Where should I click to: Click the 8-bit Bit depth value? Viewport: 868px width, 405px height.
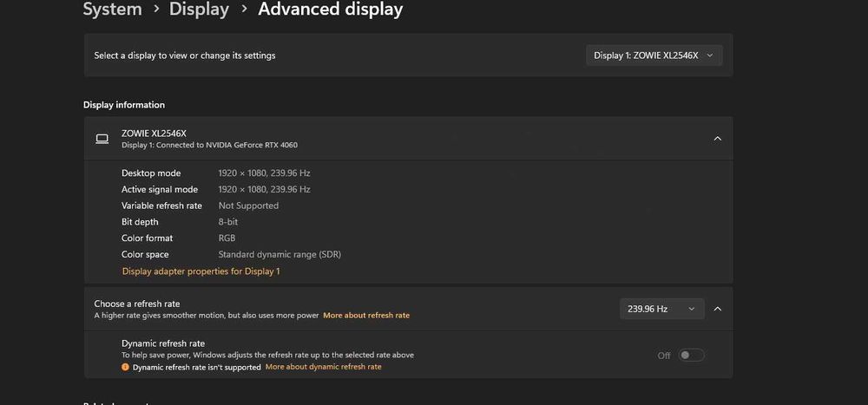[x=228, y=222]
